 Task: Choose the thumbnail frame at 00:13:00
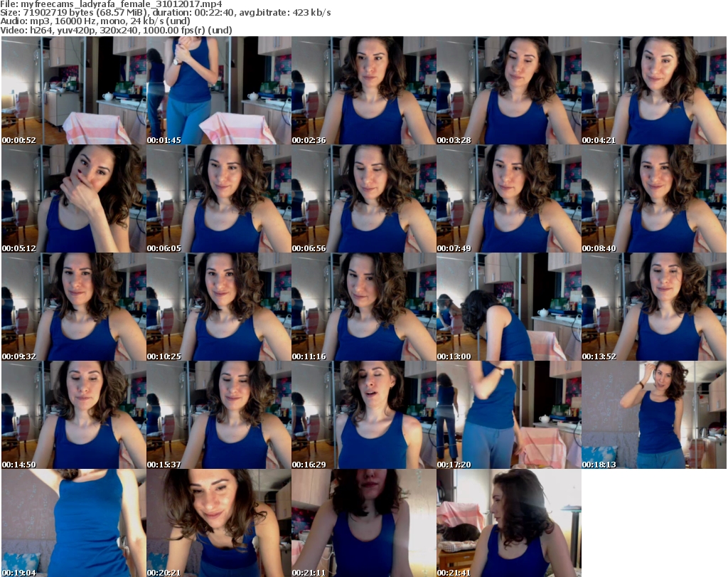[508, 307]
